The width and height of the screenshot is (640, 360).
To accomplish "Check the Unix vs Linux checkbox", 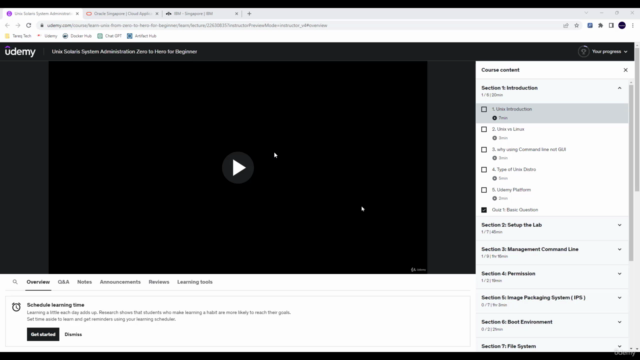I will [x=484, y=129].
